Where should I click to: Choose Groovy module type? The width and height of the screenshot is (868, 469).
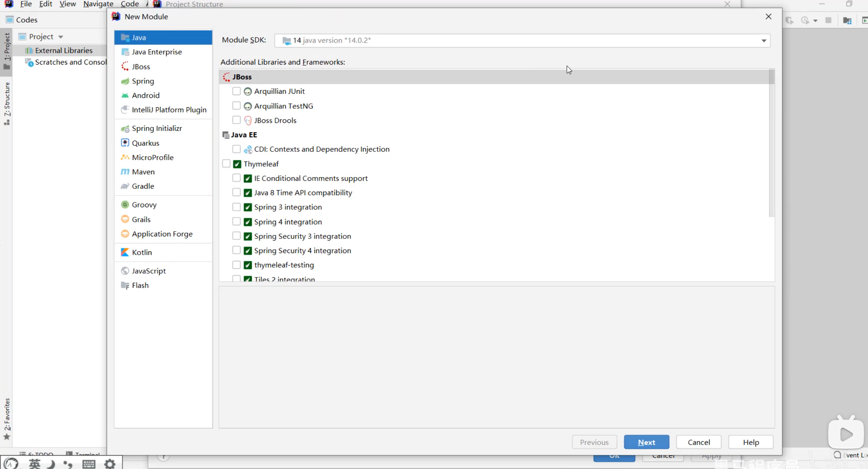pyautogui.click(x=144, y=205)
